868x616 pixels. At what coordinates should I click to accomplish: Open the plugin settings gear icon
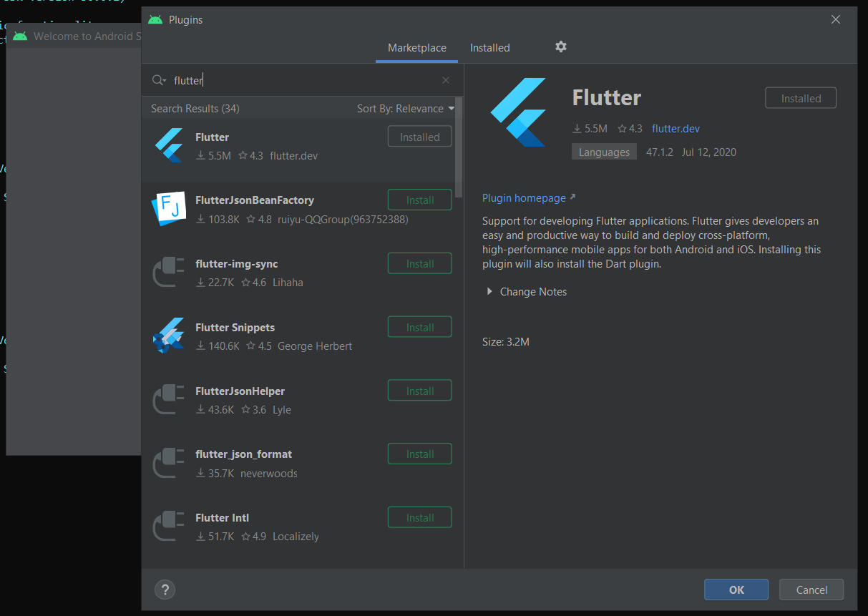560,47
